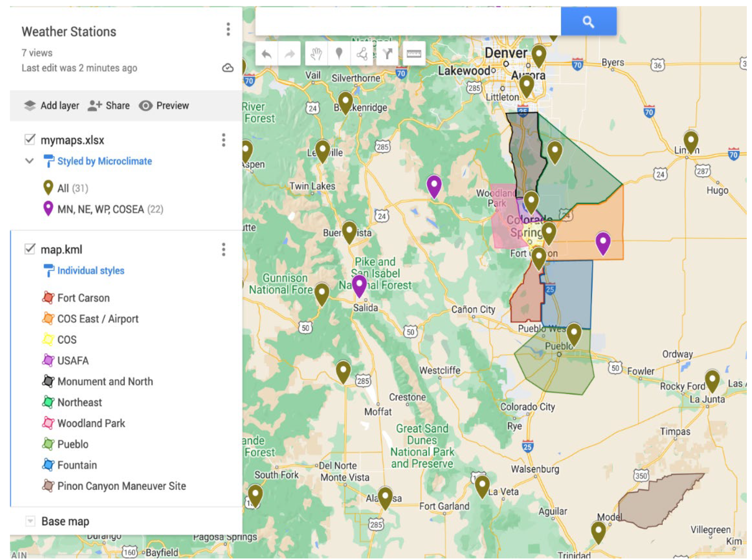Viewport: 752px width, 560px height.
Task: Select the Draw a line tool
Action: [x=362, y=54]
